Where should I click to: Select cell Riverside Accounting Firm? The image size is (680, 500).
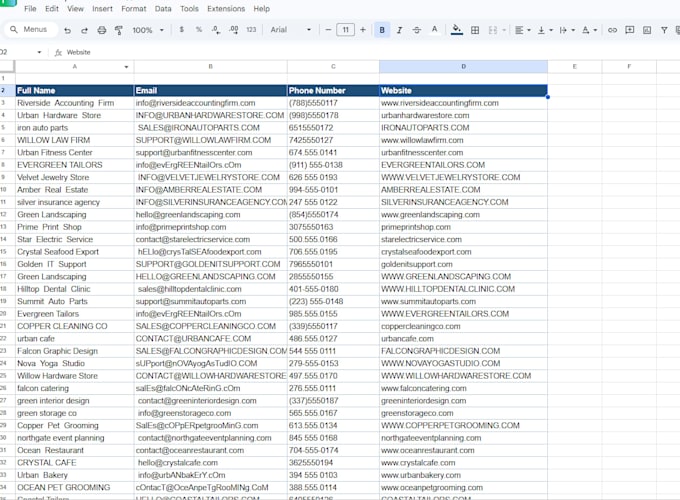75,103
